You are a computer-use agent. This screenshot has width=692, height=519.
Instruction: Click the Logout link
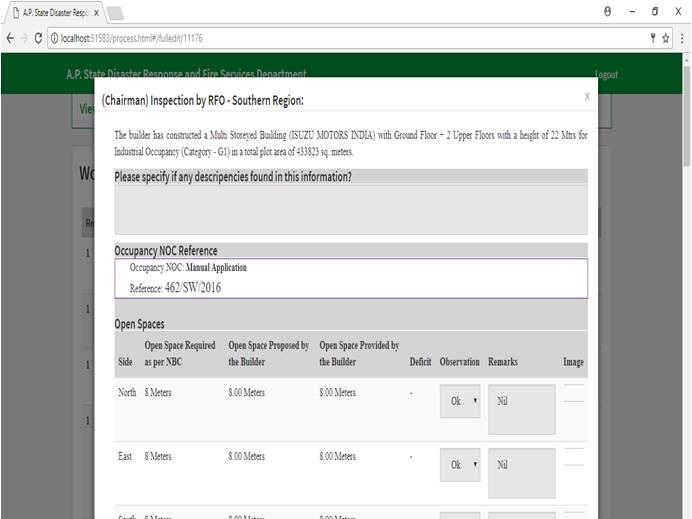pos(606,75)
